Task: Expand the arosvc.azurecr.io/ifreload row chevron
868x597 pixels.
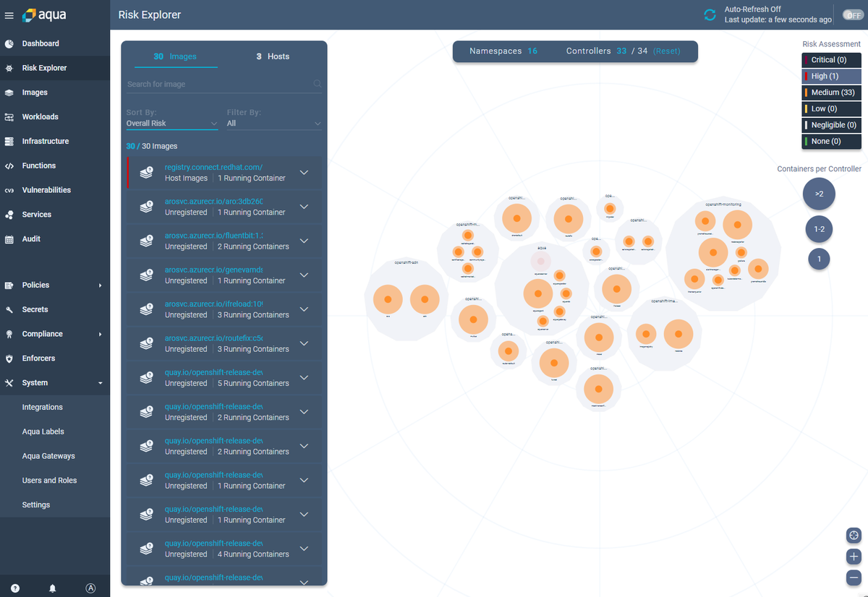Action: pyautogui.click(x=304, y=309)
